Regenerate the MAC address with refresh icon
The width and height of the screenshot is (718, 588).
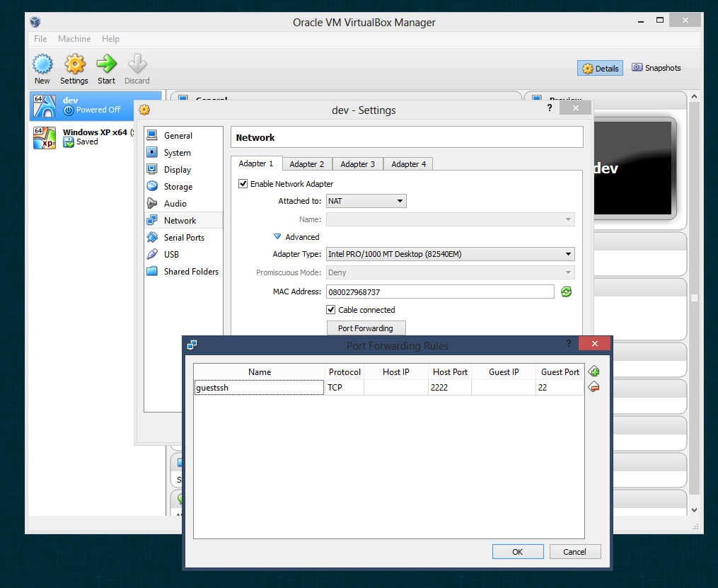[x=566, y=292]
